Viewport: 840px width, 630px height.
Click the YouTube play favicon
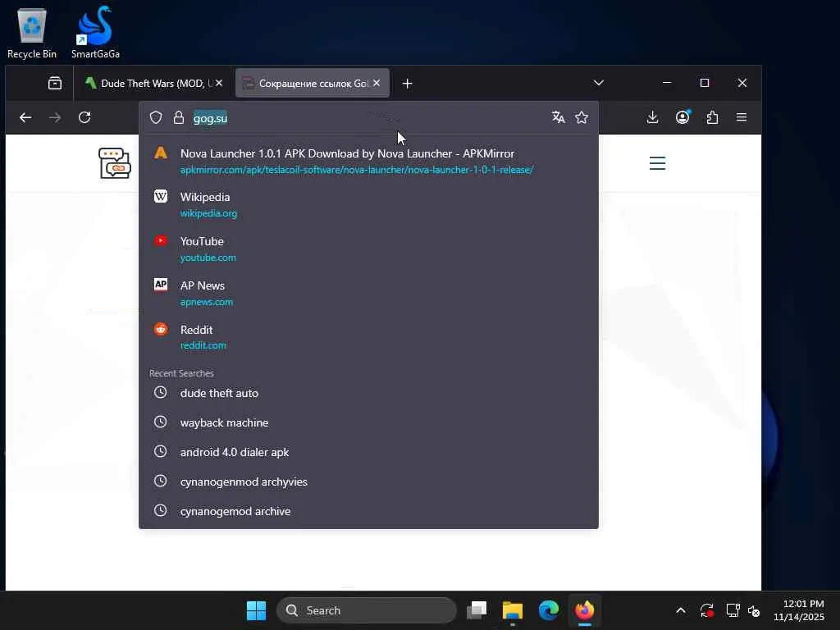point(161,240)
